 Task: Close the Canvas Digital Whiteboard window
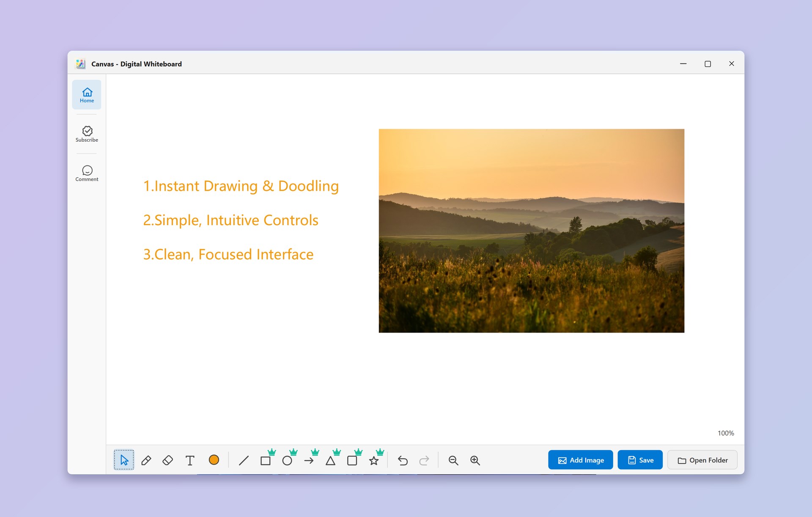732,64
